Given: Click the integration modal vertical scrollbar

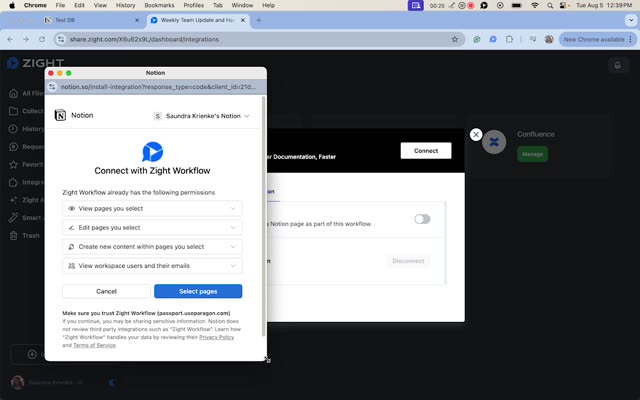Looking at the screenshot, I should coord(445,243).
